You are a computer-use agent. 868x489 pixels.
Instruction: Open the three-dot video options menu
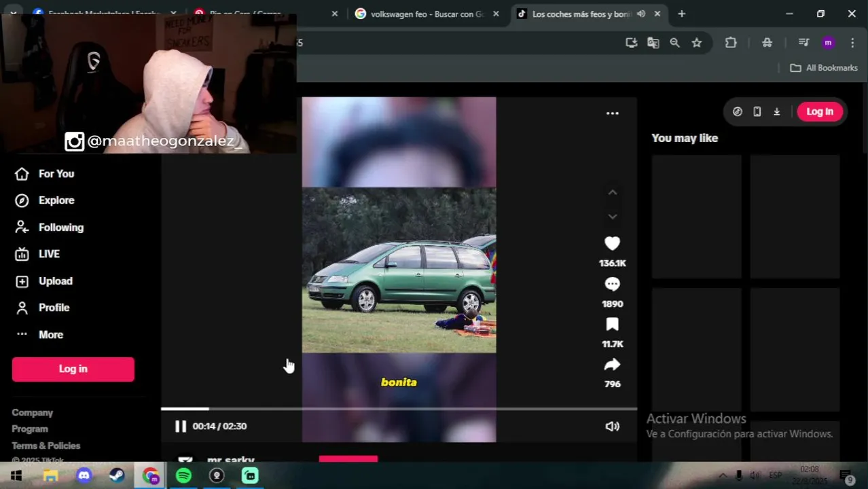click(612, 113)
